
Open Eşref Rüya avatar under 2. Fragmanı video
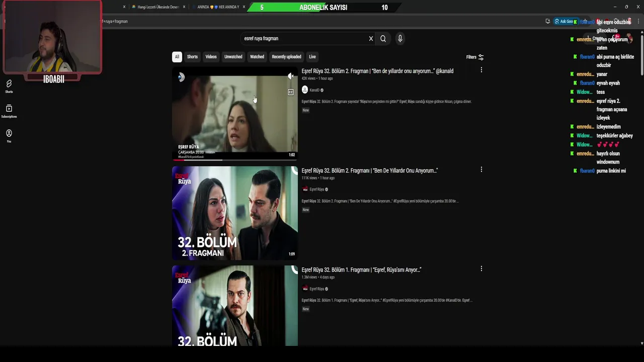304,190
